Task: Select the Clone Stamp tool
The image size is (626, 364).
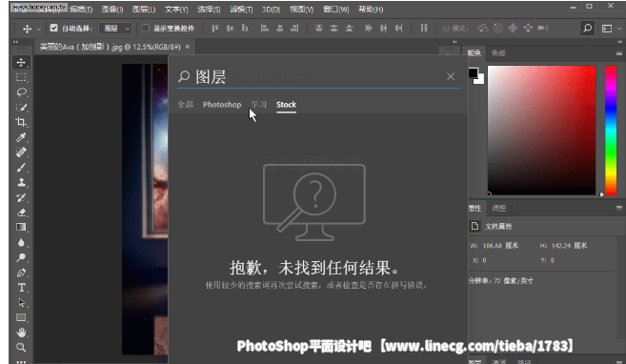Action: [21, 182]
